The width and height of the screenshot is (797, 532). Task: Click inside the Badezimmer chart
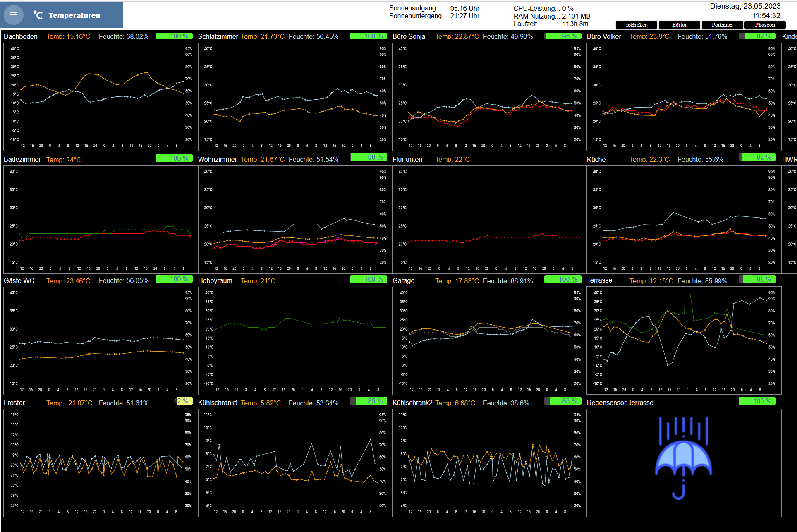101,219
